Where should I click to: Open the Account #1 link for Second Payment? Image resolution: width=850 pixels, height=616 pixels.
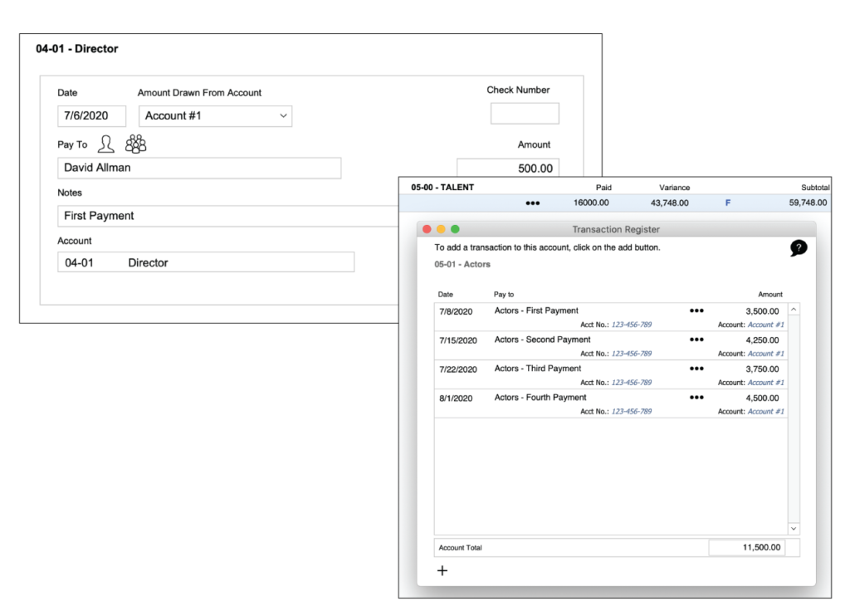[765, 354]
